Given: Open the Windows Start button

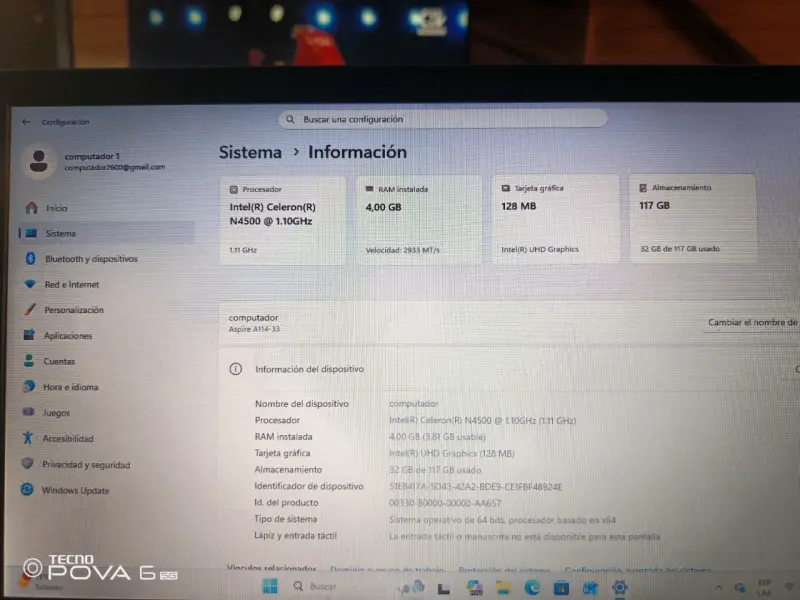Looking at the screenshot, I should [x=270, y=587].
